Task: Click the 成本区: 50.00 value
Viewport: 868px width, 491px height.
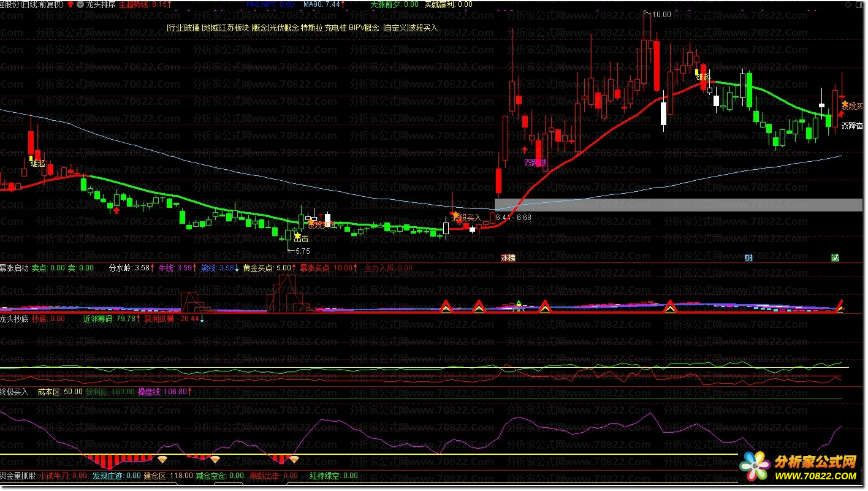Action: click(x=60, y=391)
